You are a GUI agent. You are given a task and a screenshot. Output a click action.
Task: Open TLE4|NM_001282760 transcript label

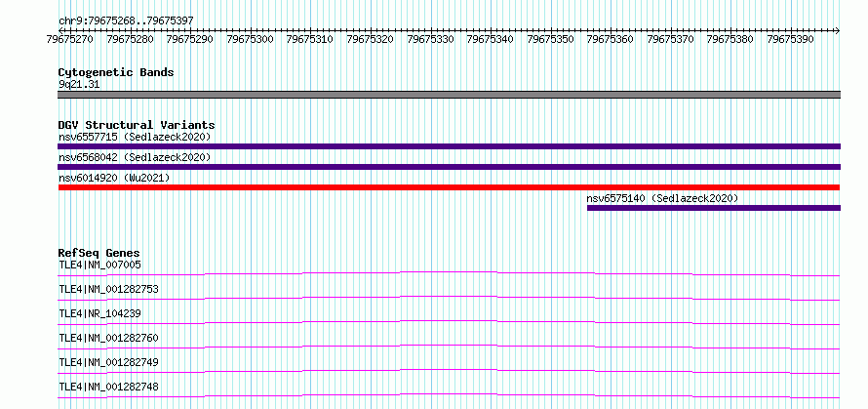(109, 338)
